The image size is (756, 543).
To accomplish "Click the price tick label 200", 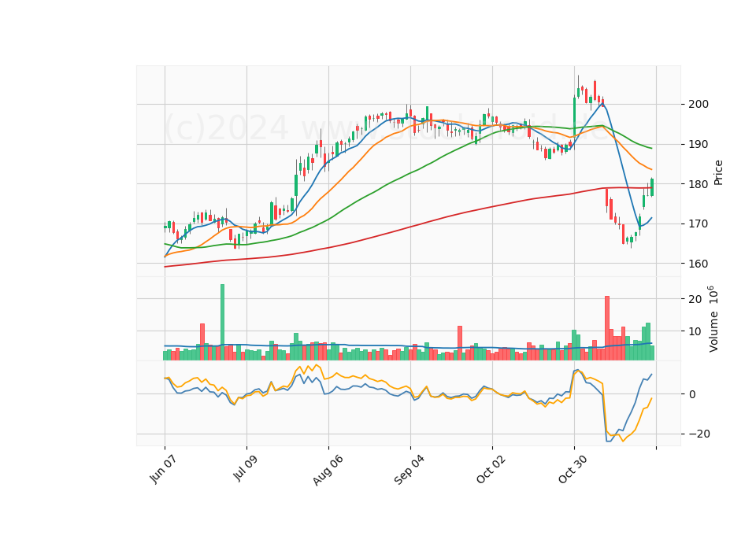I will (x=699, y=104).
